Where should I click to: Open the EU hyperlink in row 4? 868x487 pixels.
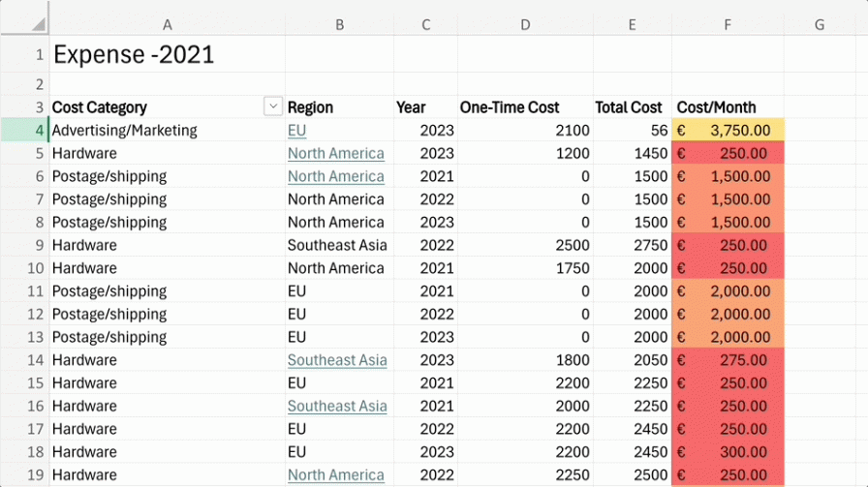click(x=296, y=130)
